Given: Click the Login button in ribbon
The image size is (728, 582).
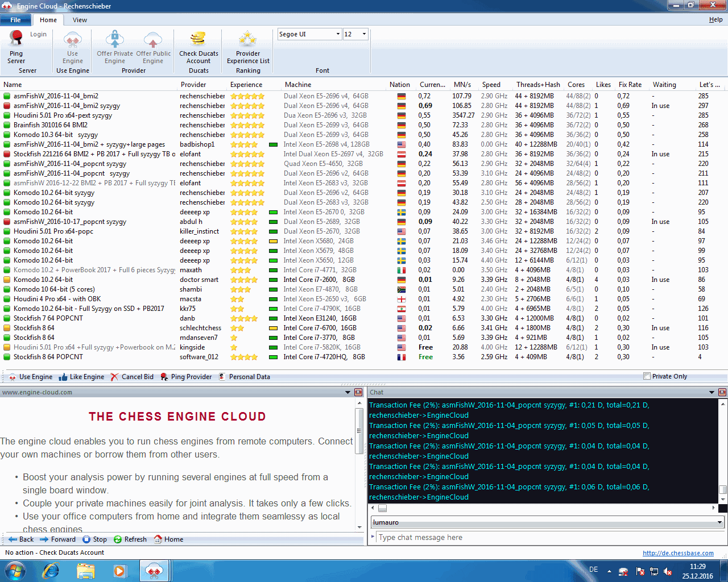Looking at the screenshot, I should (x=38, y=34).
